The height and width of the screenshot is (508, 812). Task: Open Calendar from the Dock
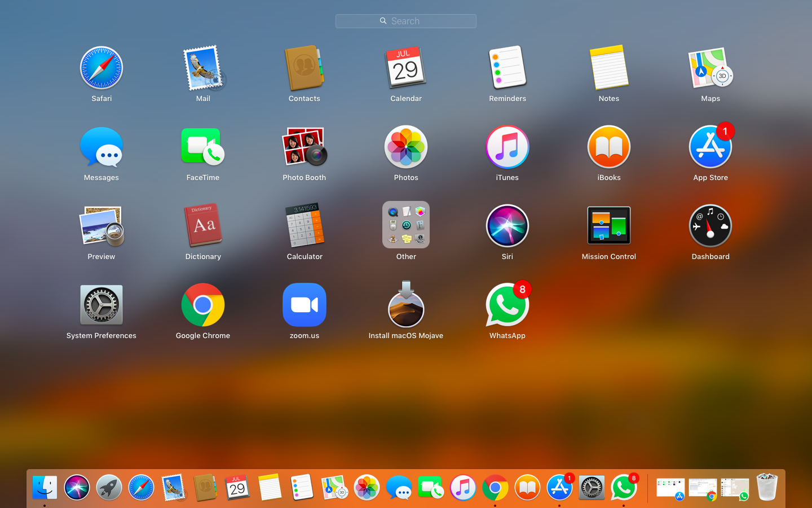coord(237,487)
